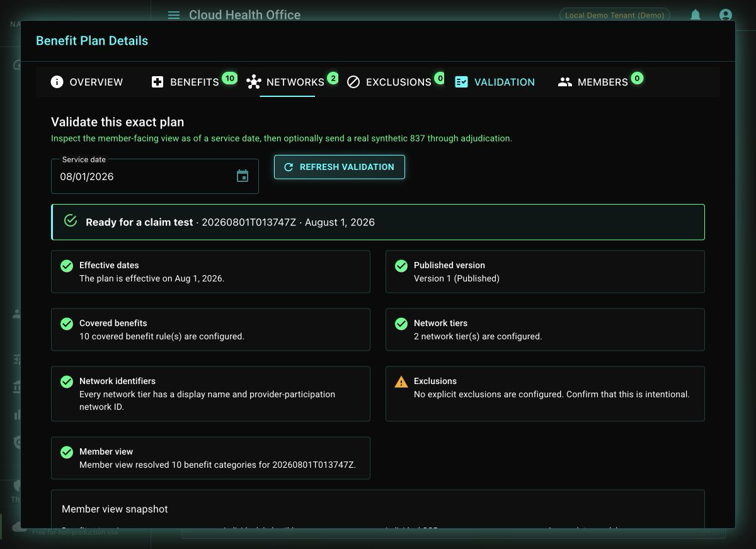Click the Network tiers green check icon
756x549 pixels.
pyautogui.click(x=401, y=324)
